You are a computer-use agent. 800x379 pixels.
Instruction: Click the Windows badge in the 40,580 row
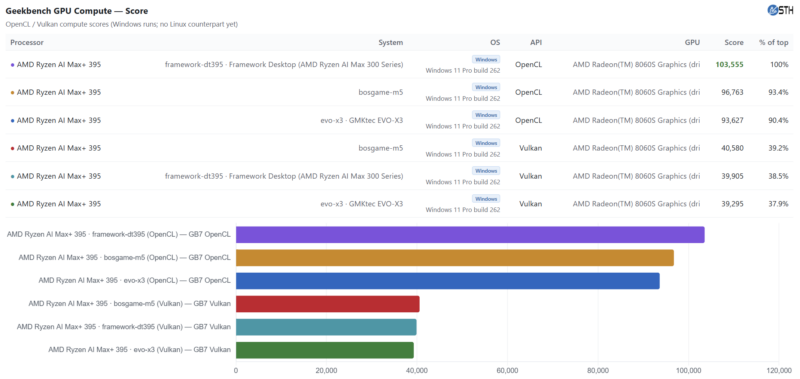[x=486, y=143]
